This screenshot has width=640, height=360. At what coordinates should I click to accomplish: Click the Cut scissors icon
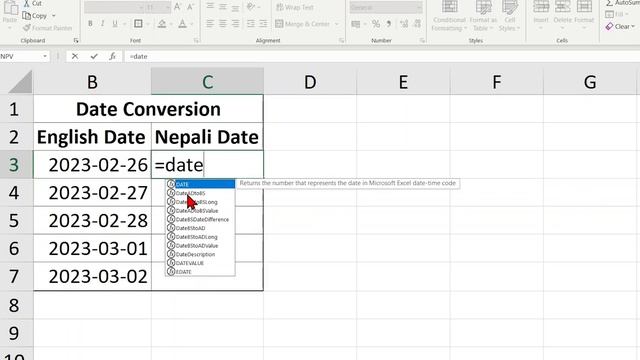[27, 3]
